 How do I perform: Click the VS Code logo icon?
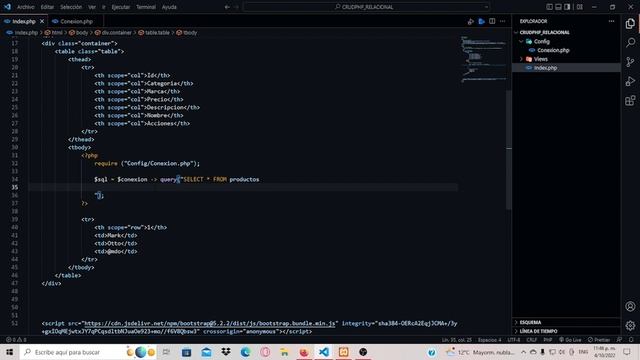click(7, 7)
